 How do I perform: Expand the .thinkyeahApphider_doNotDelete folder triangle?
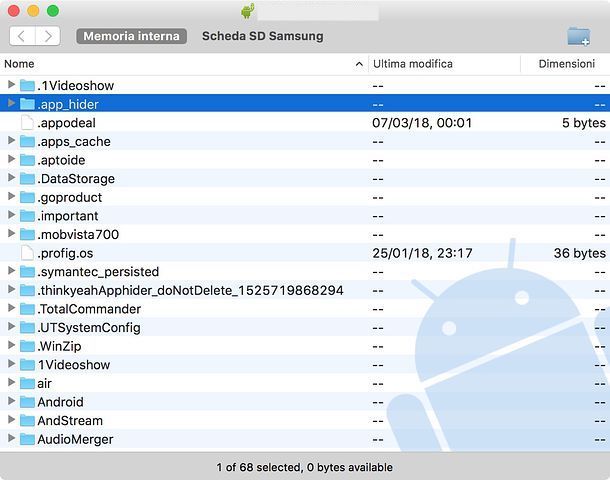point(11,289)
